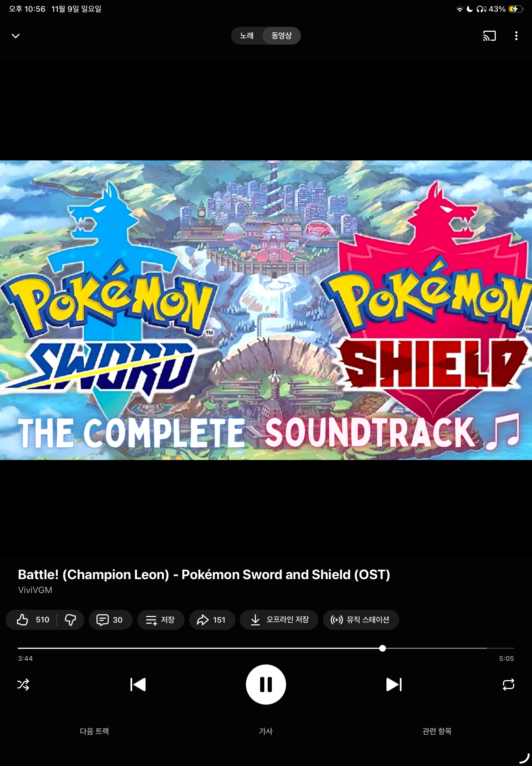Screen dimensions: 532x766
Task: Open the 가사 lyrics tab
Action: (266, 731)
